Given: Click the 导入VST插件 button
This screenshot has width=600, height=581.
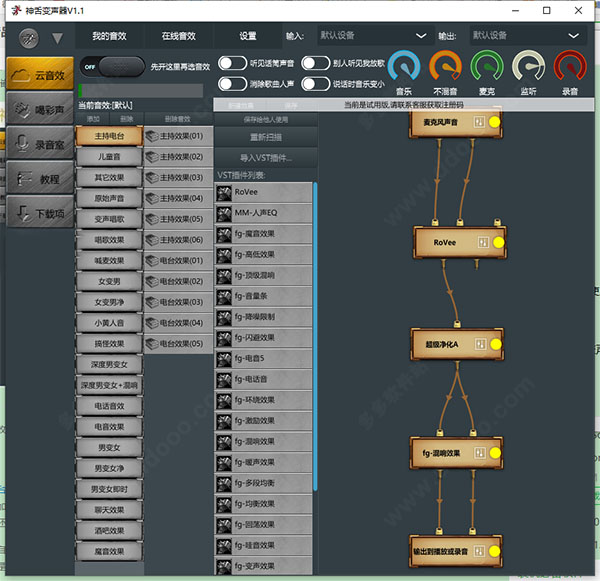Looking at the screenshot, I should 266,158.
